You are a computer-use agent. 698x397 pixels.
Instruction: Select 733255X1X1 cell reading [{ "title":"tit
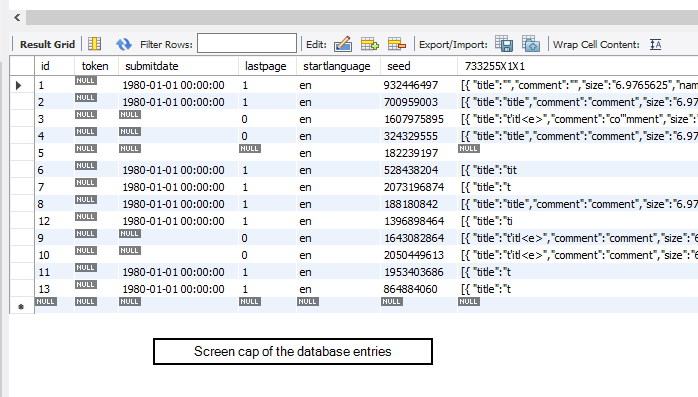click(x=577, y=170)
